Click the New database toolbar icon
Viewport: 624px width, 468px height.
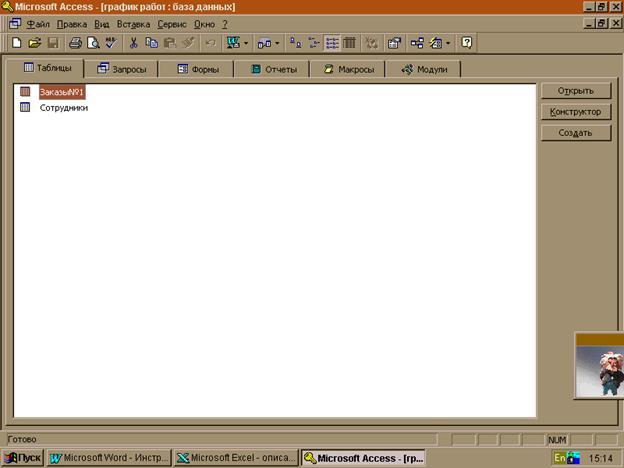(x=16, y=43)
